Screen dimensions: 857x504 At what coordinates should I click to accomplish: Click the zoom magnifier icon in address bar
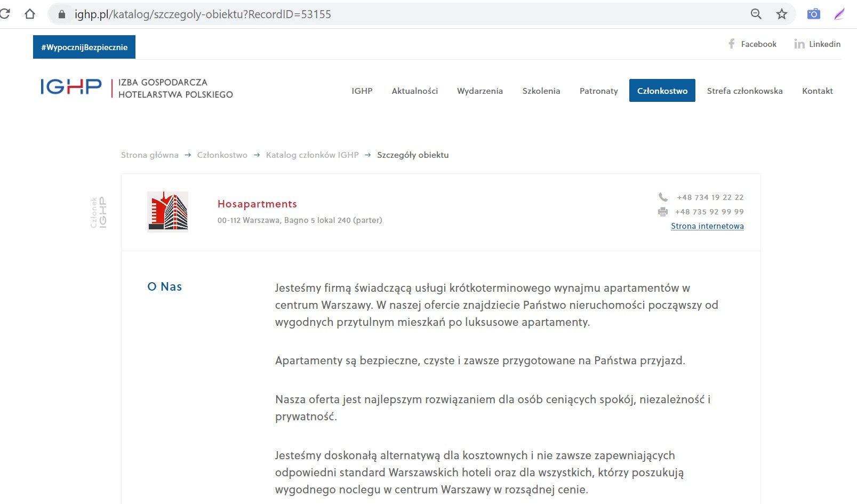(756, 14)
